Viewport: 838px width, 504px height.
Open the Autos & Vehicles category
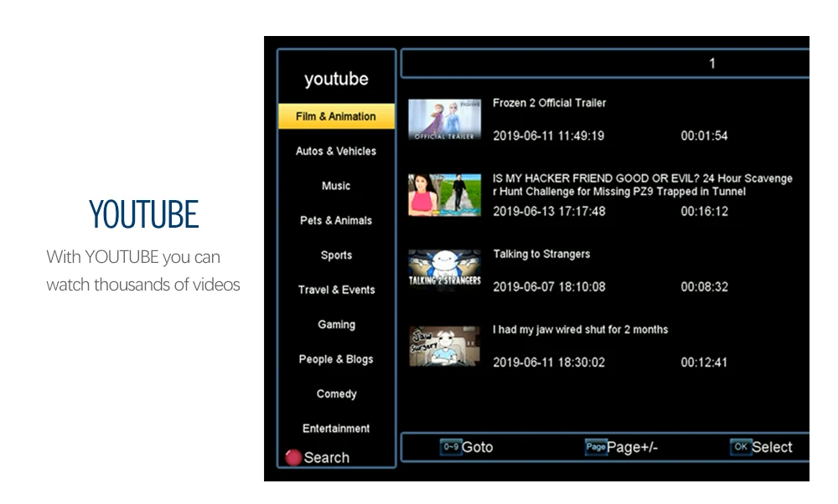[336, 151]
